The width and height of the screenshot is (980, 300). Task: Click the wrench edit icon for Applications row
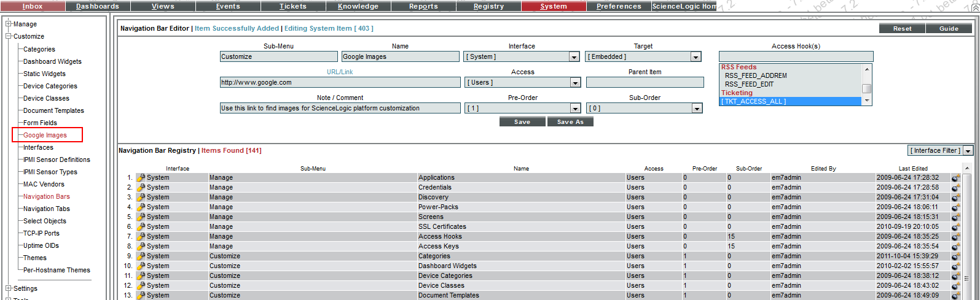click(141, 178)
